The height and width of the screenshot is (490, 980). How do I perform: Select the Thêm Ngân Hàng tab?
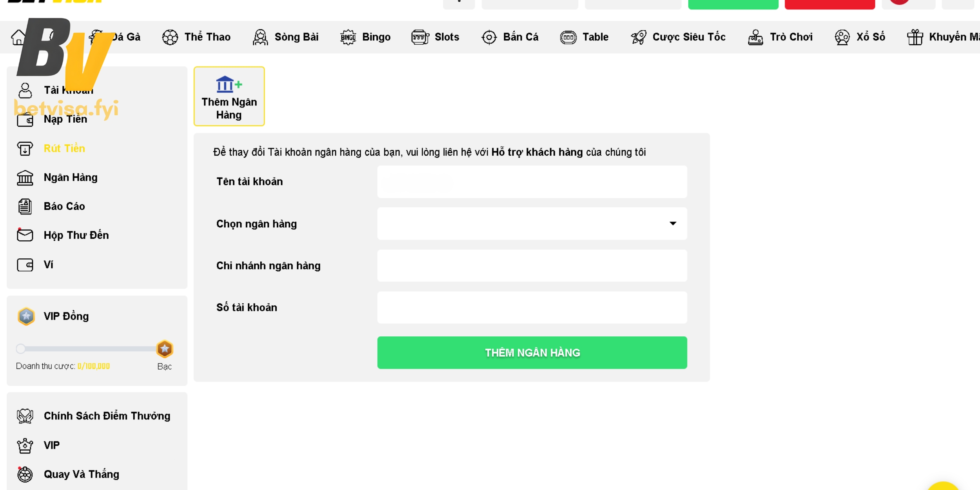click(x=229, y=96)
